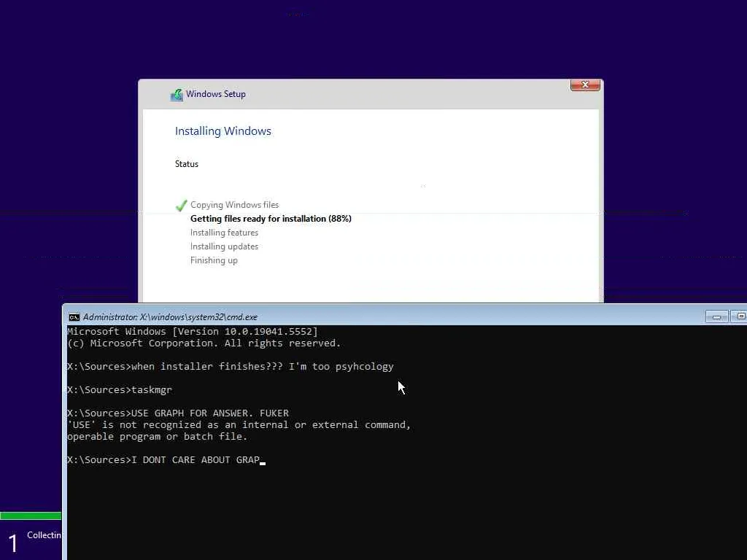The width and height of the screenshot is (747, 560).
Task: Click the Windows Setup icon in the title bar
Action: click(177, 95)
